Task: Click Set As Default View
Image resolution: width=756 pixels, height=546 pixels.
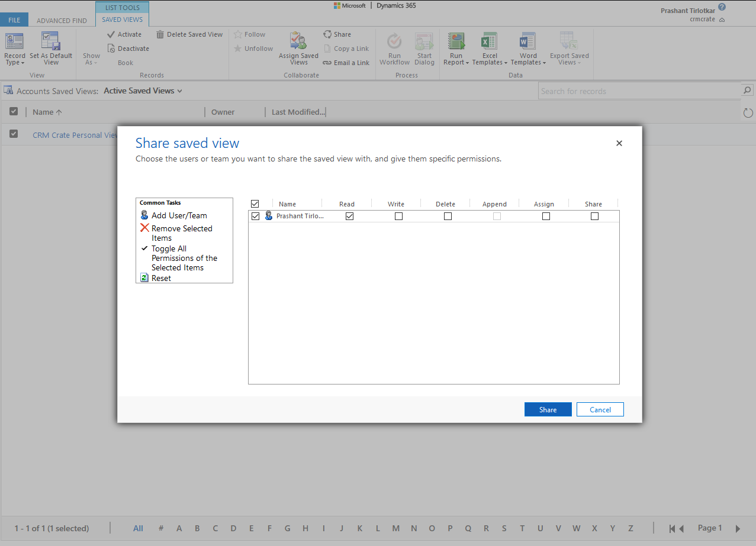Action: tap(51, 49)
